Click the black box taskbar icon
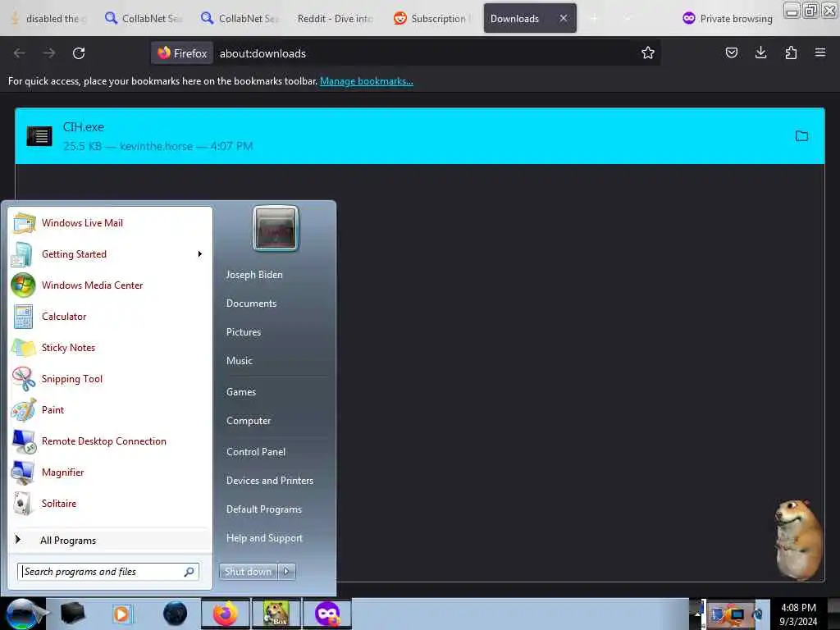The height and width of the screenshot is (630, 840). tap(72, 614)
